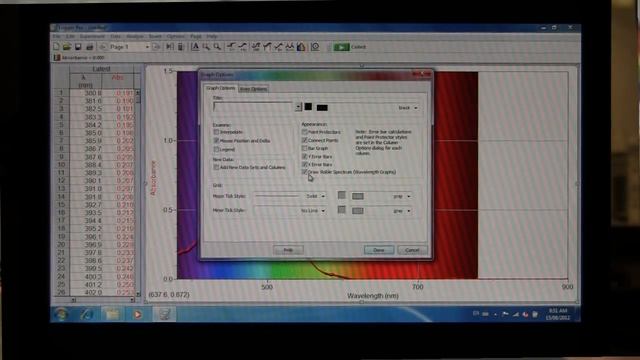Click the Windows taskbar clock
Viewport: 640px width, 360px height.
558,314
